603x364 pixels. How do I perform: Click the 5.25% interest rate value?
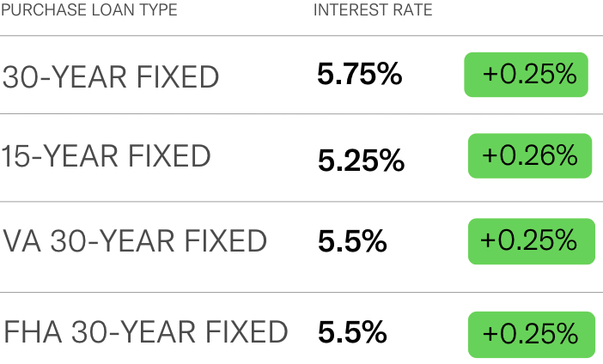coord(361,161)
